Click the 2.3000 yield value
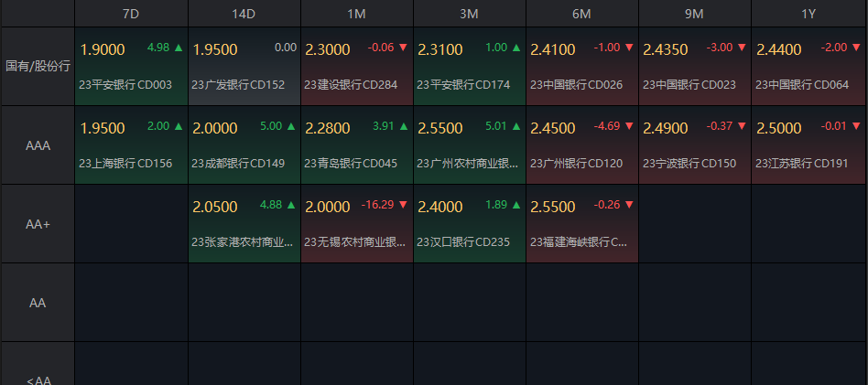This screenshot has height=385, width=868. pyautogui.click(x=328, y=49)
